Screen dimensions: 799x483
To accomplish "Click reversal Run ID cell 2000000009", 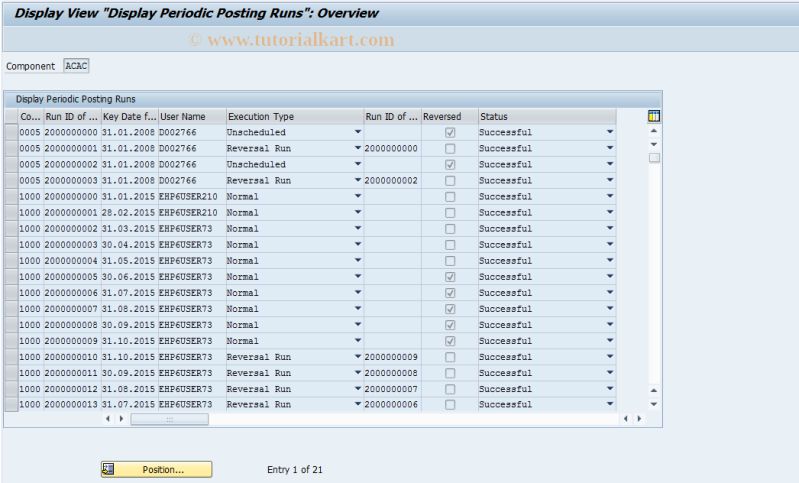I will 391,357.
